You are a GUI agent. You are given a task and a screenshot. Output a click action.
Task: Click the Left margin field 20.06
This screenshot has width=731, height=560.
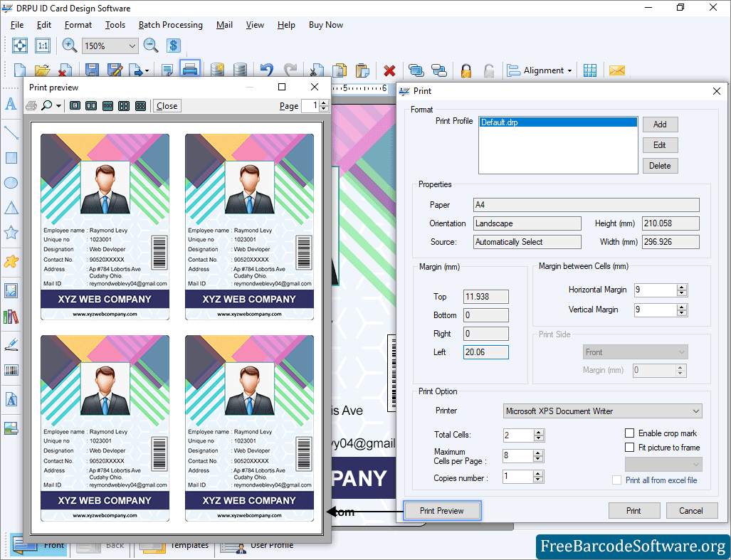[485, 352]
